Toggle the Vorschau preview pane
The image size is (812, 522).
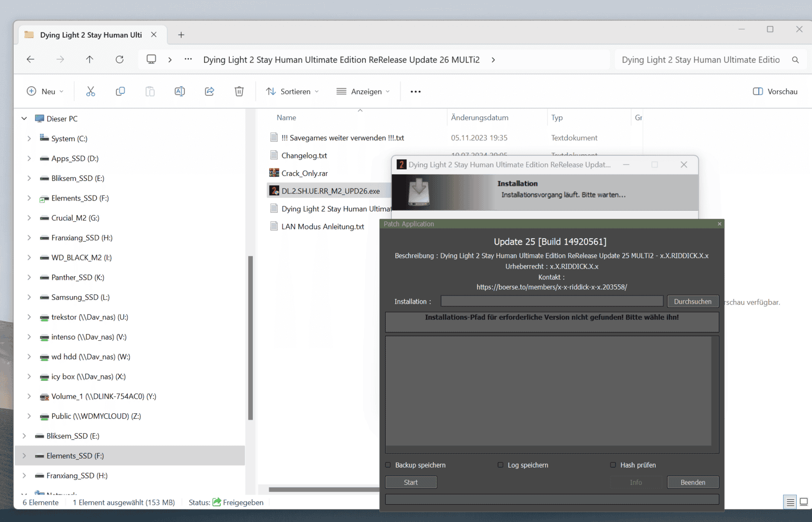775,91
